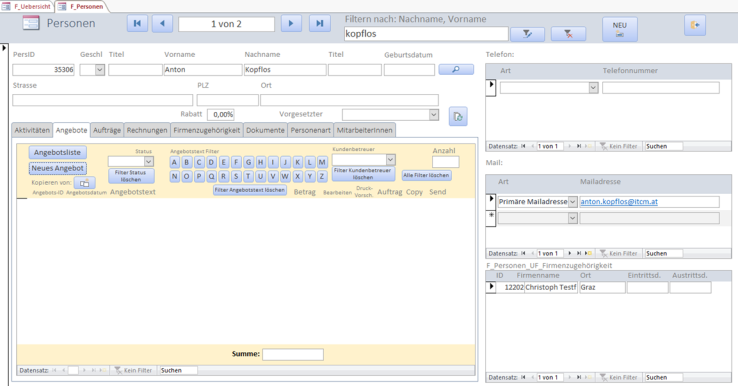Open Art dropdown in new mail row
This screenshot has width=738, height=386.
tap(572, 218)
